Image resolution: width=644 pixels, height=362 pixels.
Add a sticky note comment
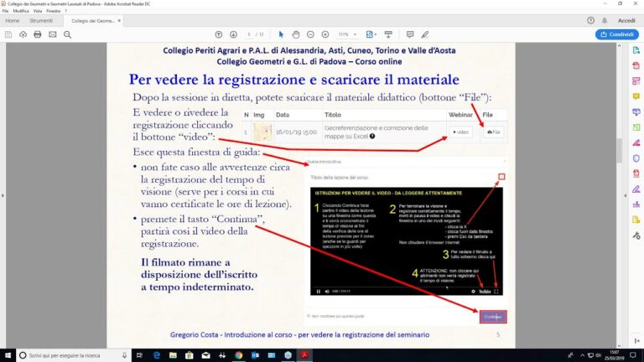coord(410,34)
